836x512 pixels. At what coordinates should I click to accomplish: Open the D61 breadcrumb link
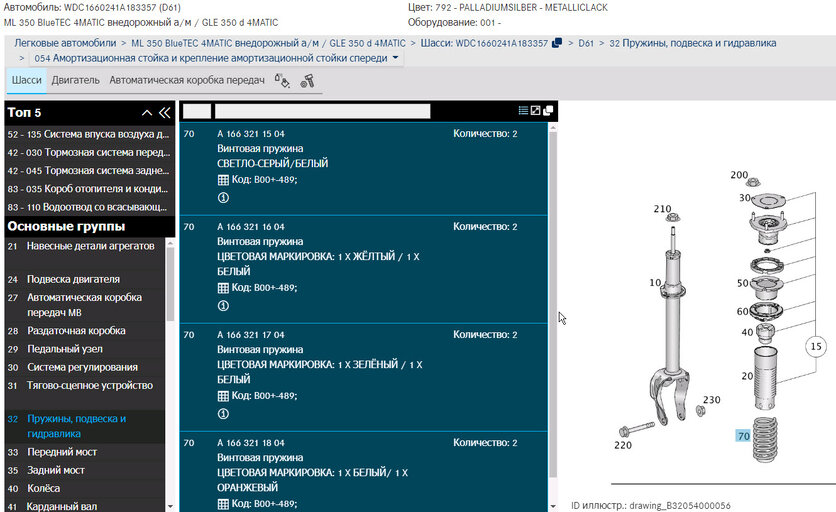click(586, 43)
